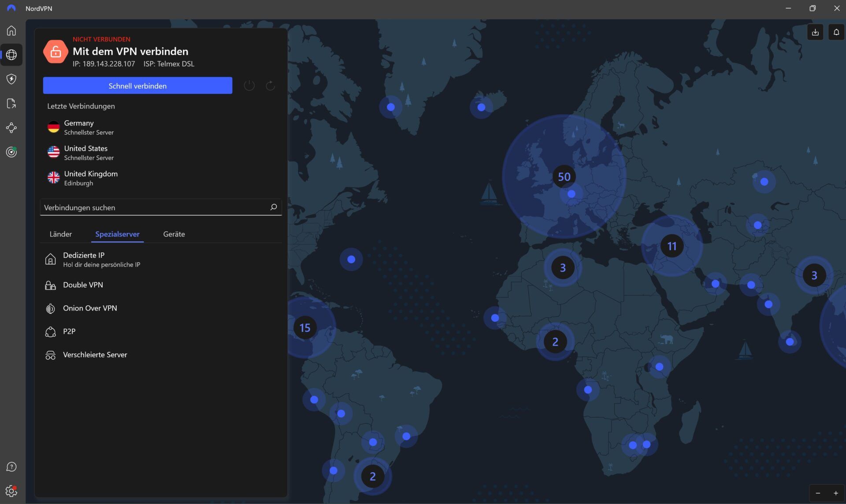Select the globe VPN icon in the sidebar

(x=11, y=55)
